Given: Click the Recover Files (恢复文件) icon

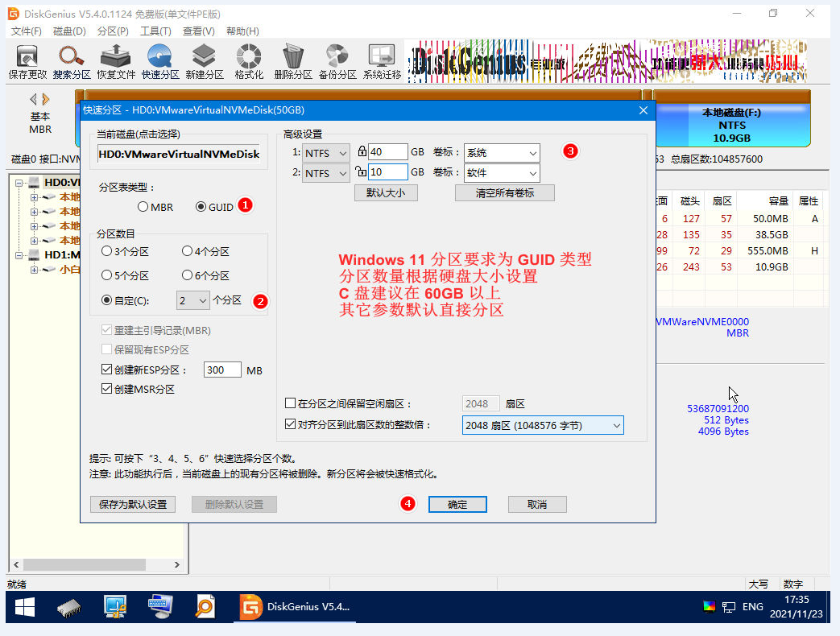Looking at the screenshot, I should pos(116,61).
